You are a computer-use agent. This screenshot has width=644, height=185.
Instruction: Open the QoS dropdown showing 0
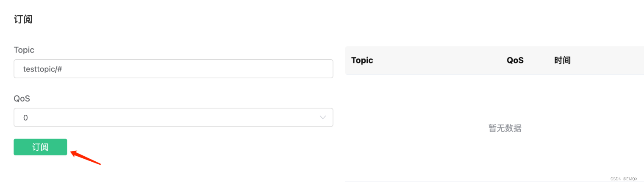173,117
